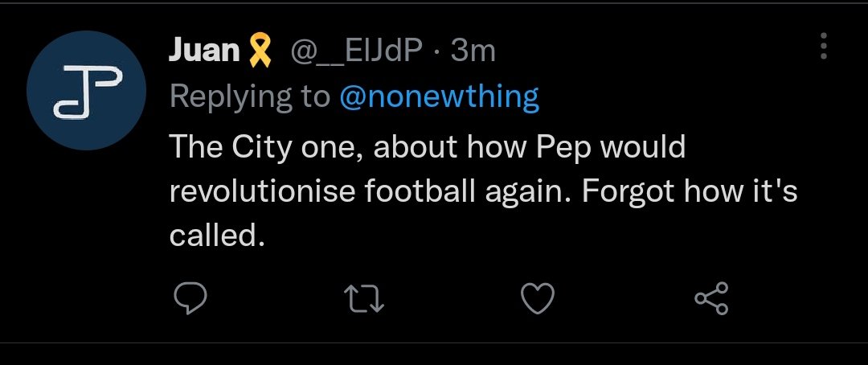
Task: Like the tweet with the heart icon
Action: pos(538,300)
